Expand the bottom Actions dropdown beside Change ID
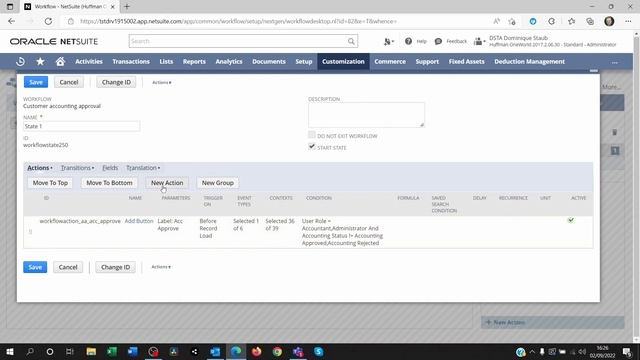640x360 pixels. tap(161, 267)
